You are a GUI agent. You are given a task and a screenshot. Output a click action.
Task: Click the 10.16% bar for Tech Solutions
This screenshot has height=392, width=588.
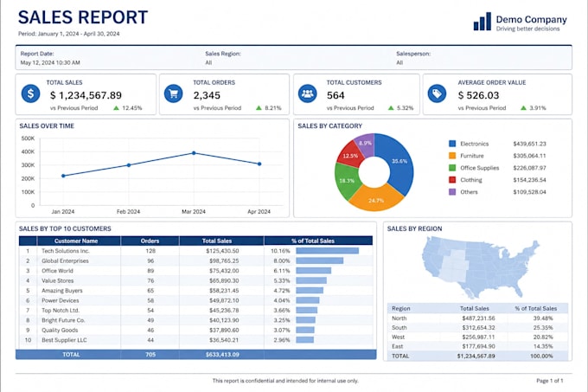(328, 251)
